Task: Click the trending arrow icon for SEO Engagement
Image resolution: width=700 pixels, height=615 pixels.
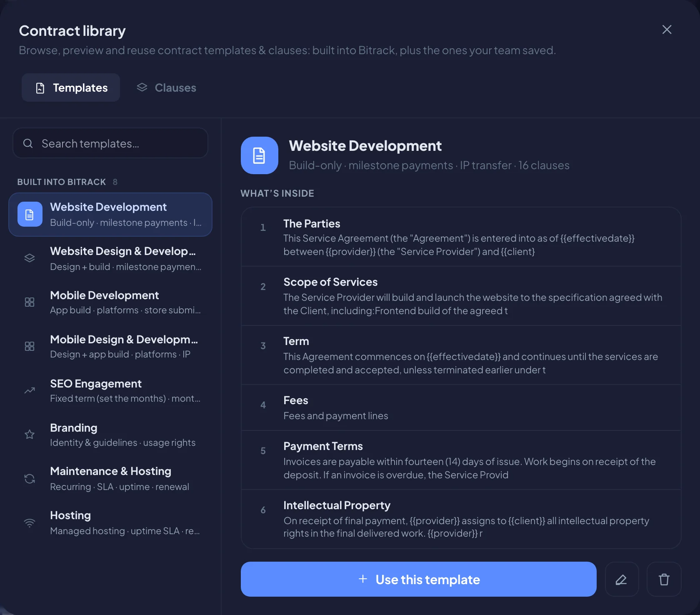Action: pos(30,390)
